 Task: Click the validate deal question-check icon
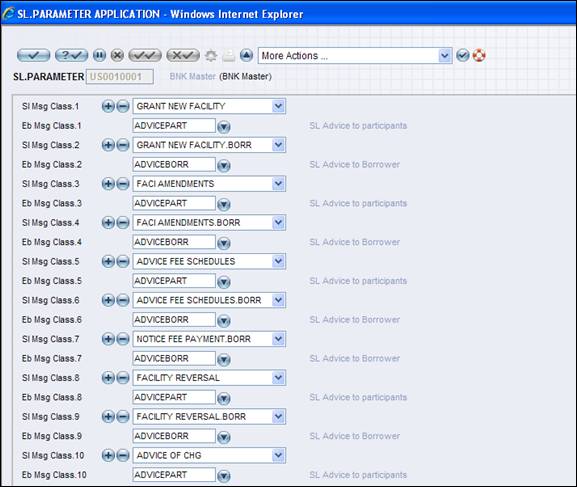tap(71, 56)
